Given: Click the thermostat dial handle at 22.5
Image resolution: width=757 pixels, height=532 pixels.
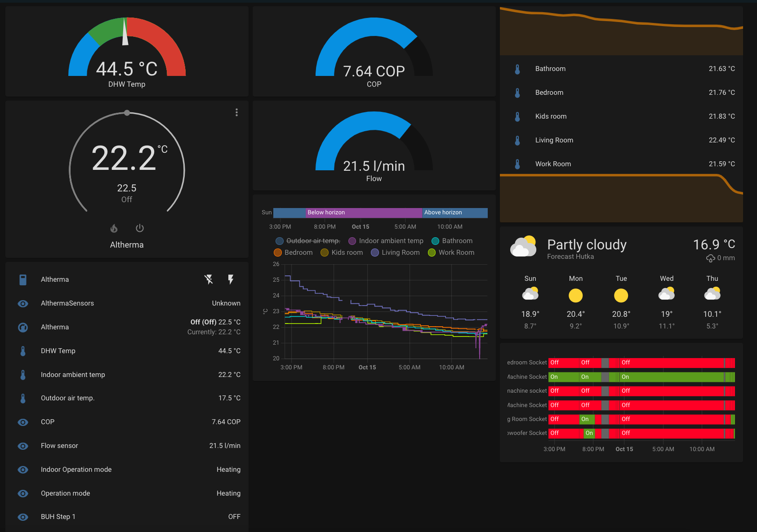Looking at the screenshot, I should click(127, 113).
